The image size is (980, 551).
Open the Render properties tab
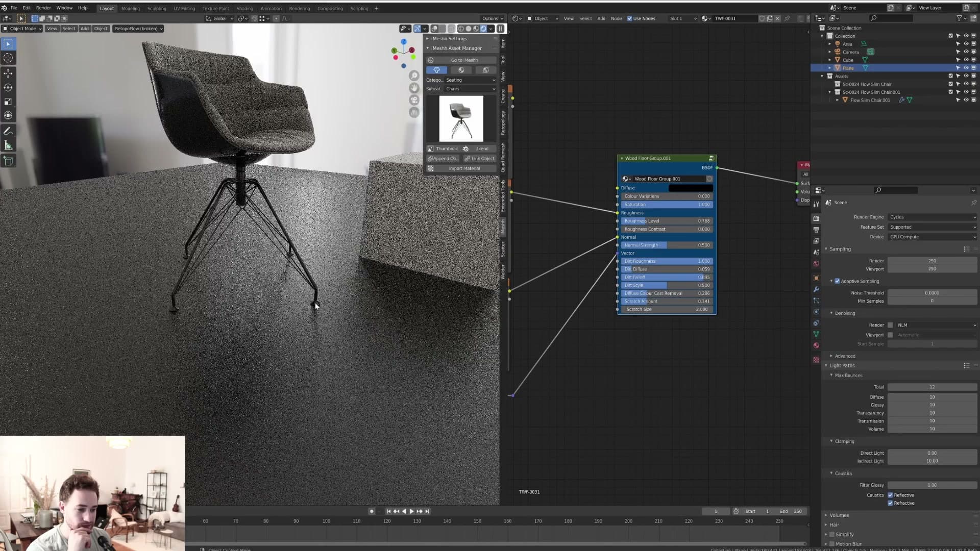coord(816,218)
